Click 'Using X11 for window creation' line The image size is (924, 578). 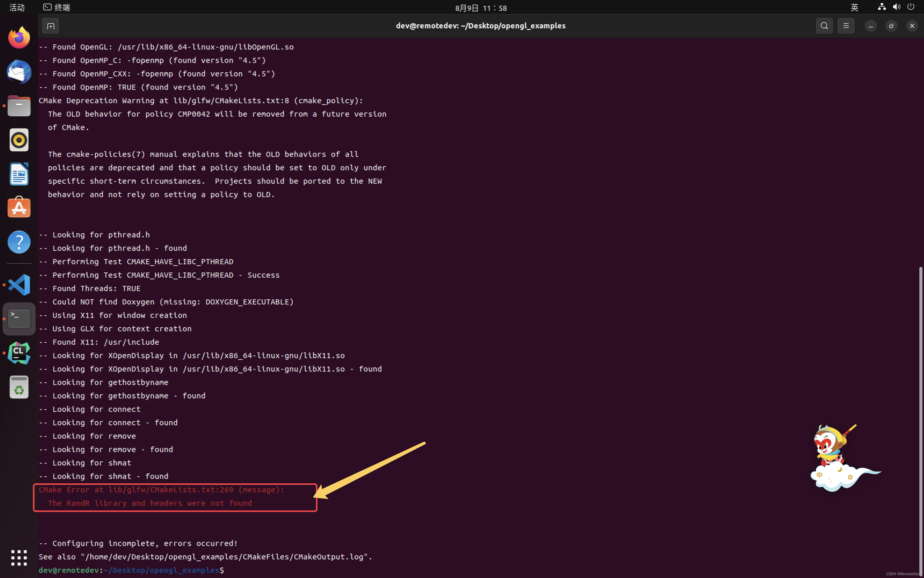pos(113,315)
